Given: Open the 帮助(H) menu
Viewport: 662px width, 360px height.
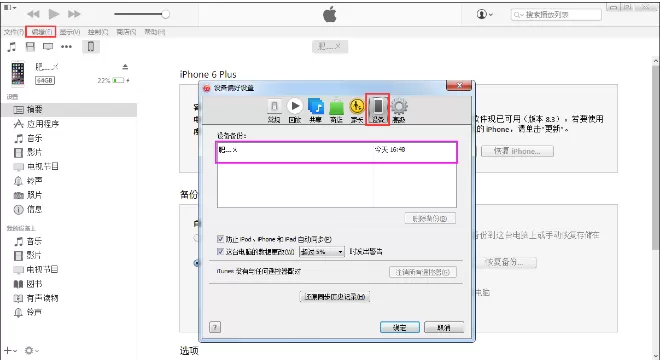Looking at the screenshot, I should (155, 32).
